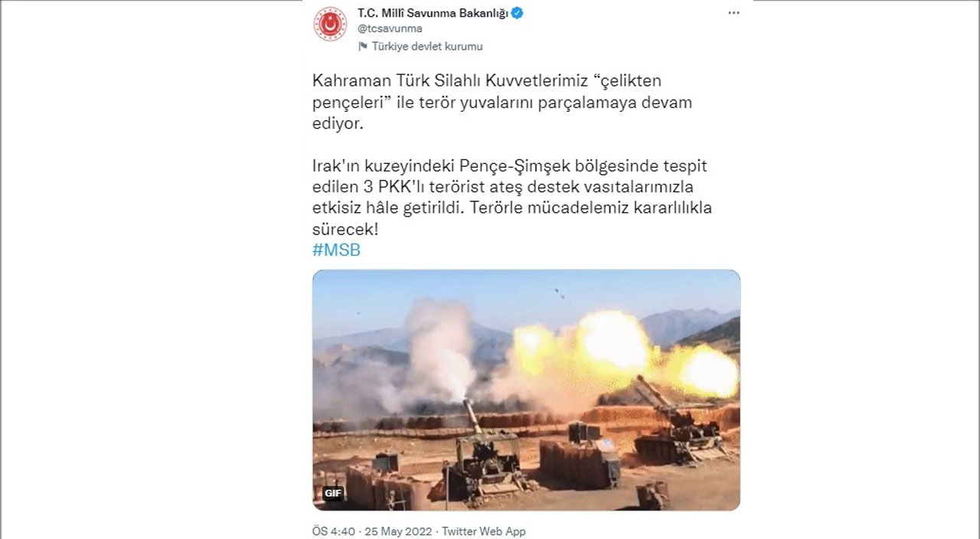Click the Türkiye devlet kurumu label
980x539 pixels.
[x=427, y=47]
